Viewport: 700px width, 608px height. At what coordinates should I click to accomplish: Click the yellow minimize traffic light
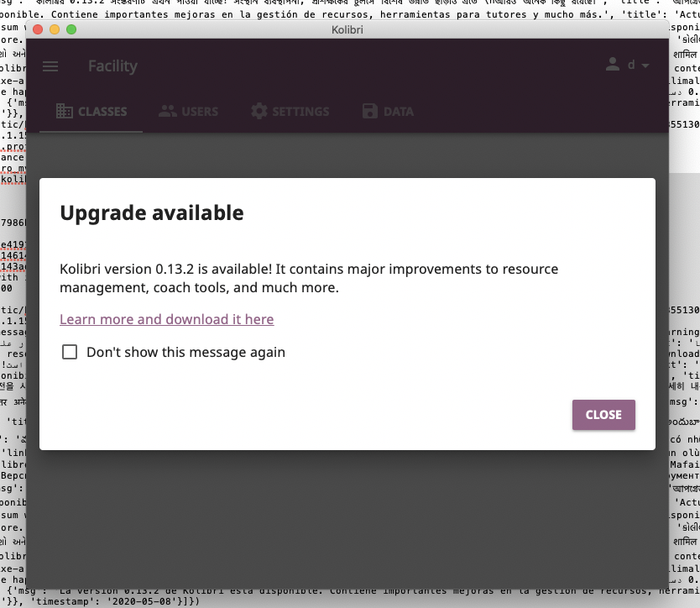tap(55, 29)
